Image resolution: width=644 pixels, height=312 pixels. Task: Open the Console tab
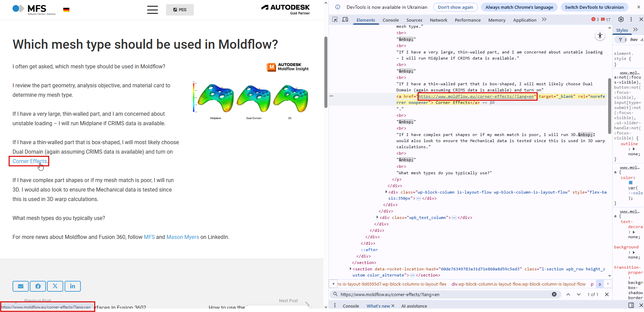click(x=391, y=20)
